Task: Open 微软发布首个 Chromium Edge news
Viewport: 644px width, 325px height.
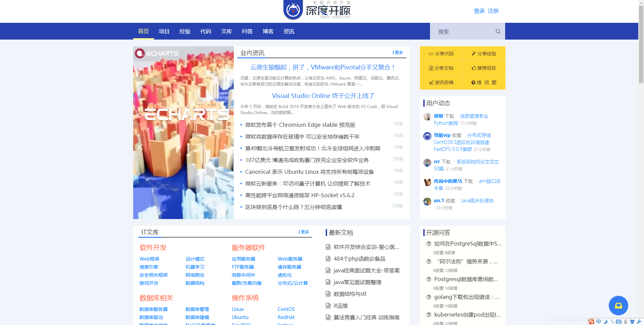Action: (300, 125)
